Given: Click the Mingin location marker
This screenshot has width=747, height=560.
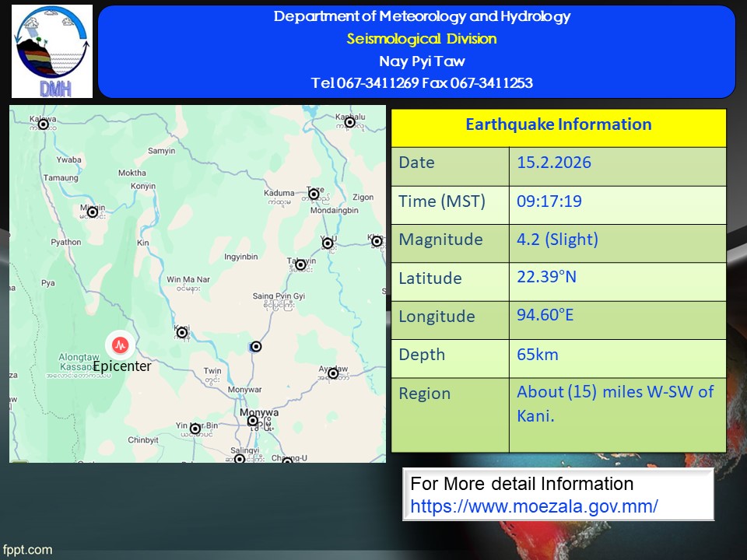Looking at the screenshot, I should (93, 212).
